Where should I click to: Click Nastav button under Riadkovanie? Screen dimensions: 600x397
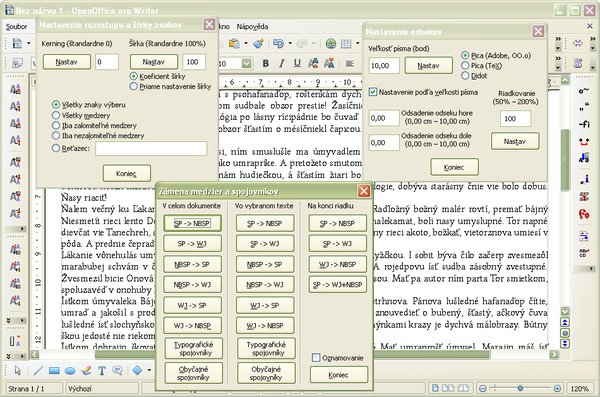point(515,141)
